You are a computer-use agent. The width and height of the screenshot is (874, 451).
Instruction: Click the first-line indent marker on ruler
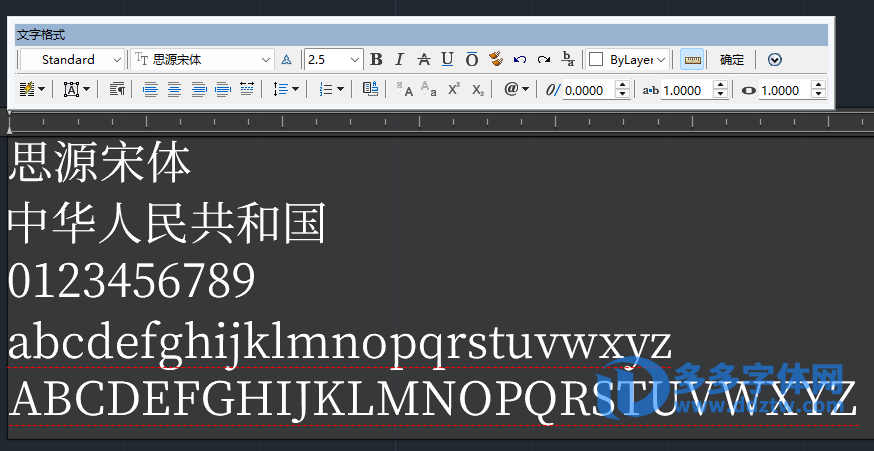click(x=9, y=114)
